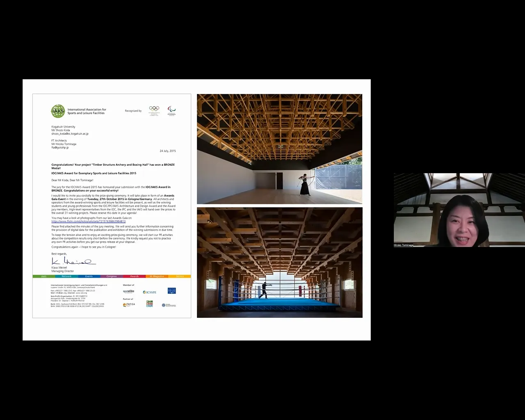Select the purple Congress footer tab
This screenshot has height=420, width=525.
112,276
